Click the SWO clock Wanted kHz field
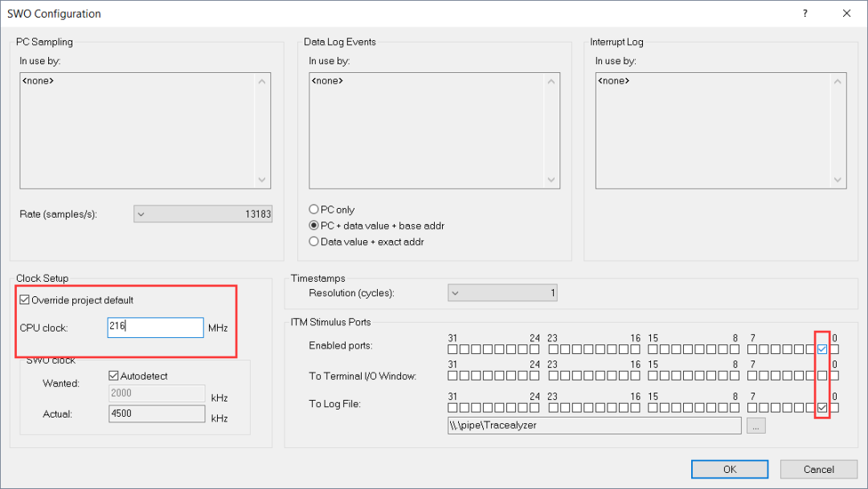This screenshot has height=489, width=868. 157,393
